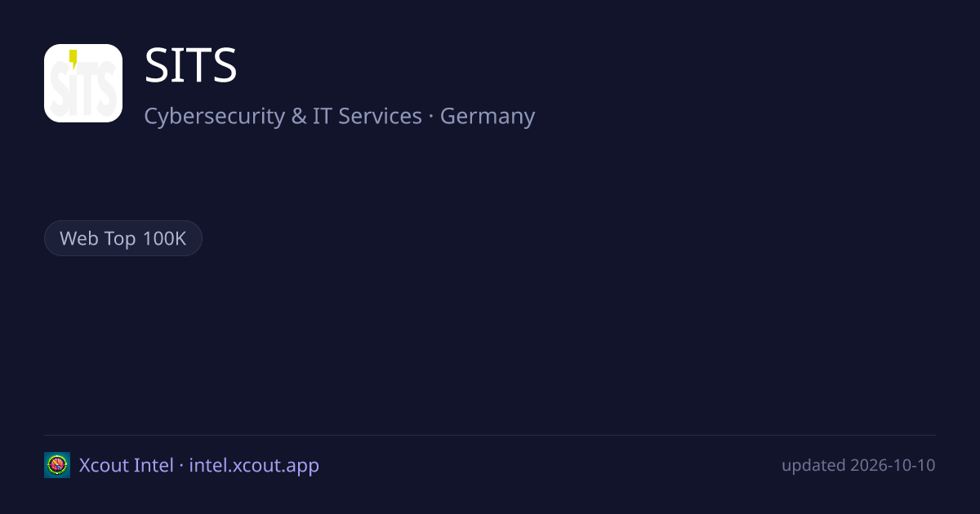Click the gray SITS lettering inside logo
The height and width of the screenshot is (514, 980).
click(x=83, y=90)
